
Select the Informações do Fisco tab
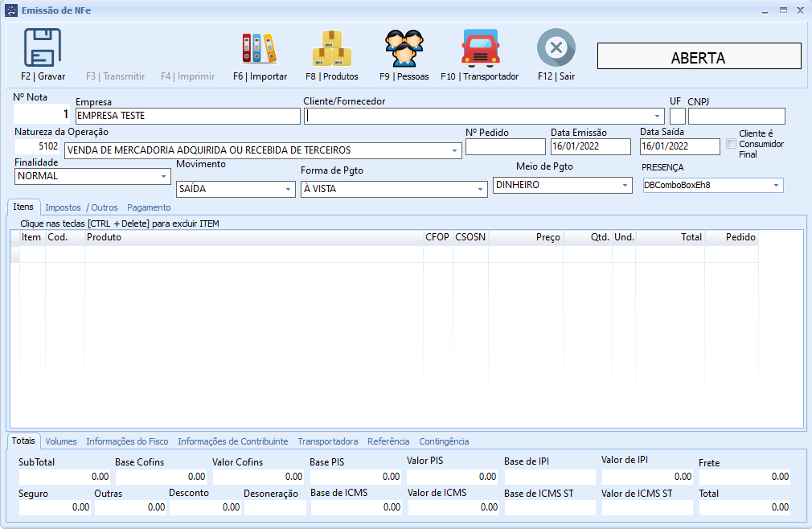click(x=127, y=441)
